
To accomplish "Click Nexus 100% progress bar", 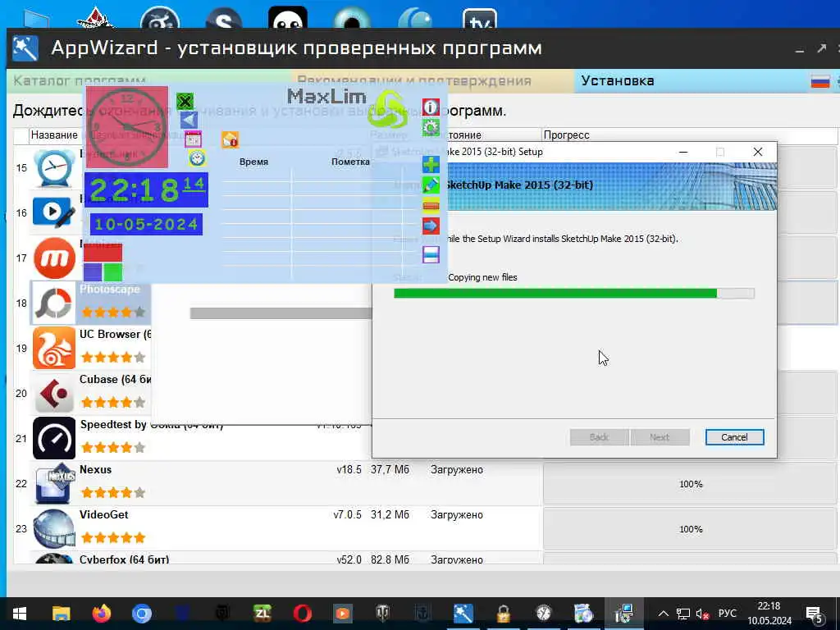I will coord(690,484).
